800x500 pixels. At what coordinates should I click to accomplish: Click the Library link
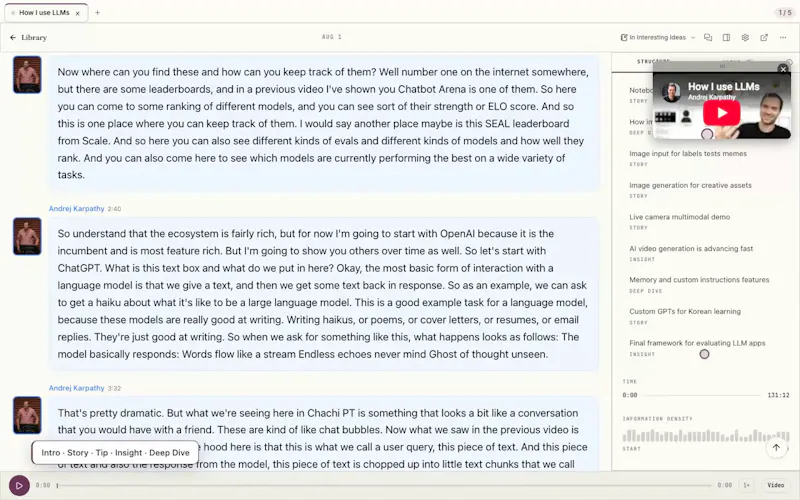[34, 37]
